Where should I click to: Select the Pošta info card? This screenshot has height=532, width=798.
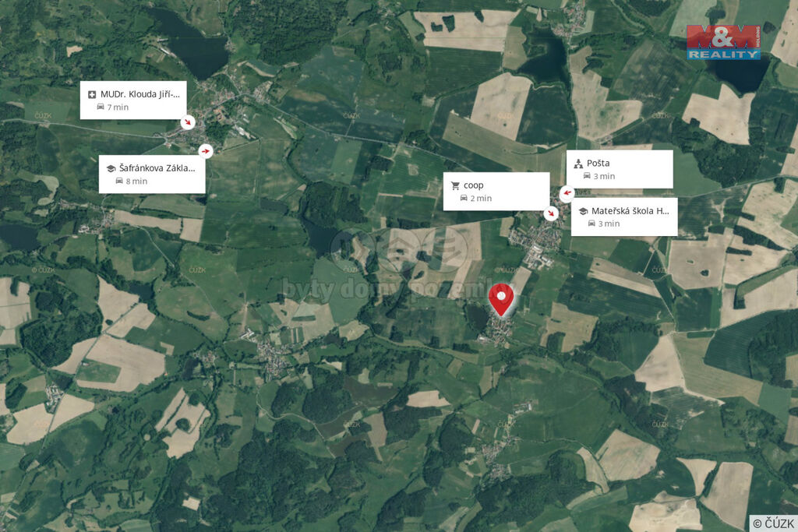point(620,169)
